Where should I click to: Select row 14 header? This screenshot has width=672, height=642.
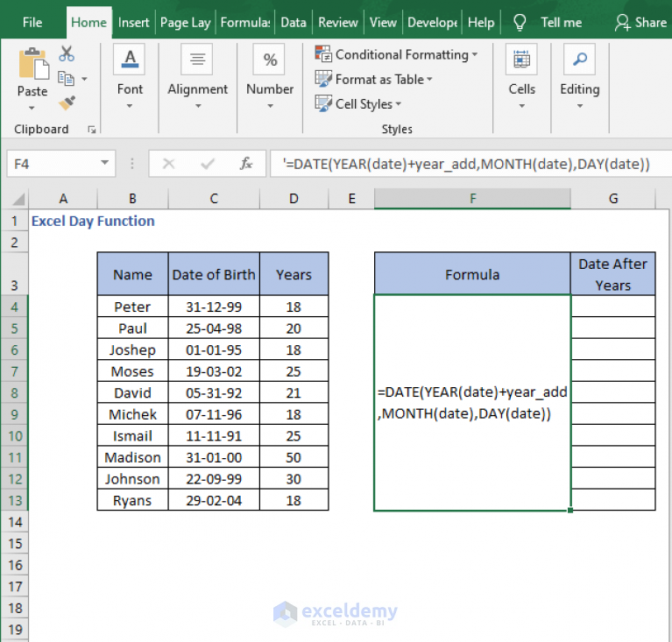click(x=15, y=522)
